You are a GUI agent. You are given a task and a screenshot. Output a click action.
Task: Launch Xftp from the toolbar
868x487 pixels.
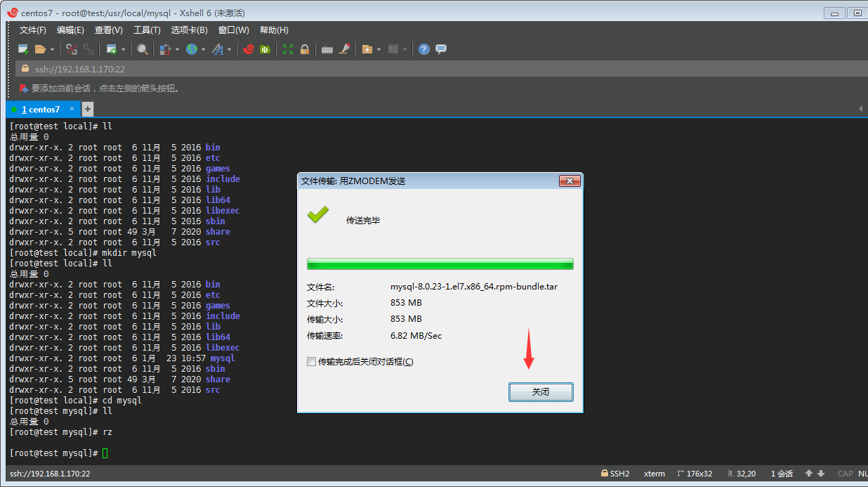[x=265, y=49]
